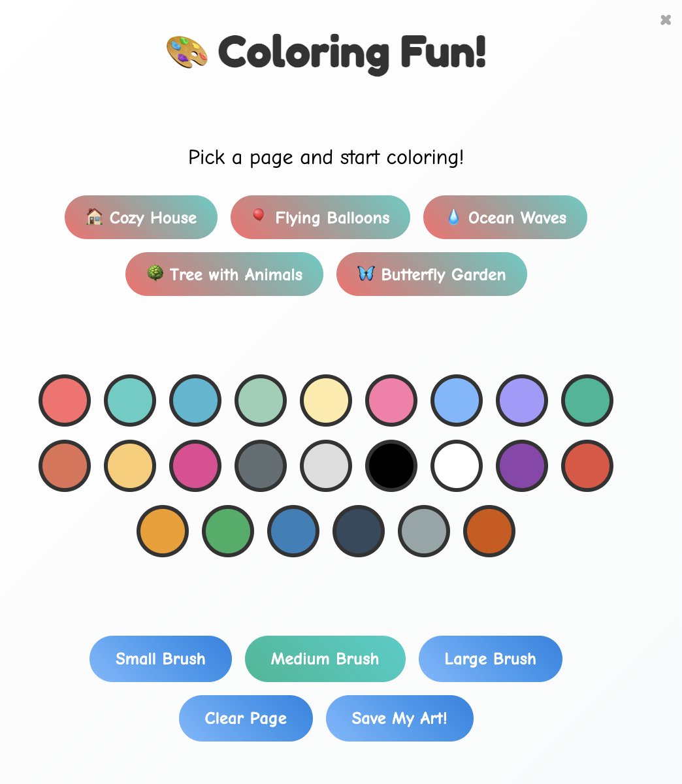Screen dimensions: 682x784
Task: Select the light yellow color swatch
Action: (326, 400)
